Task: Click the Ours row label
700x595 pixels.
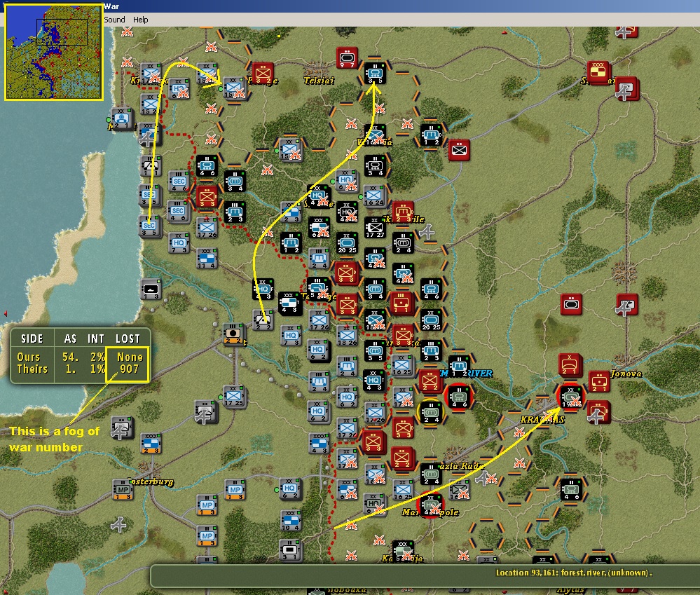Action: [x=29, y=357]
